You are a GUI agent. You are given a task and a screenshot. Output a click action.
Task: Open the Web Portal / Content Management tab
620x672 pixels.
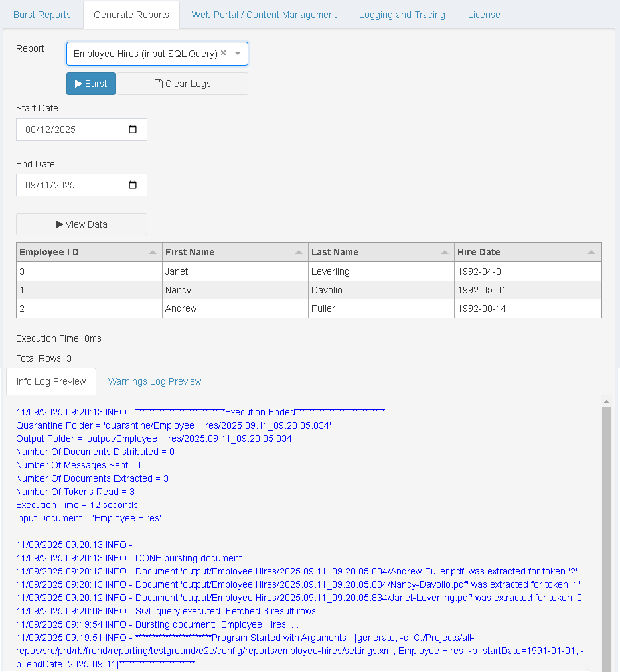pos(264,15)
